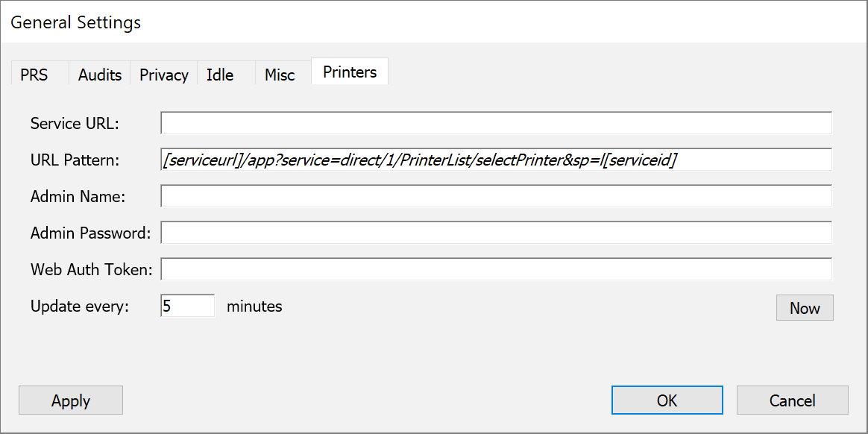This screenshot has width=868, height=434.
Task: Open the Audits tab
Action: click(x=100, y=75)
